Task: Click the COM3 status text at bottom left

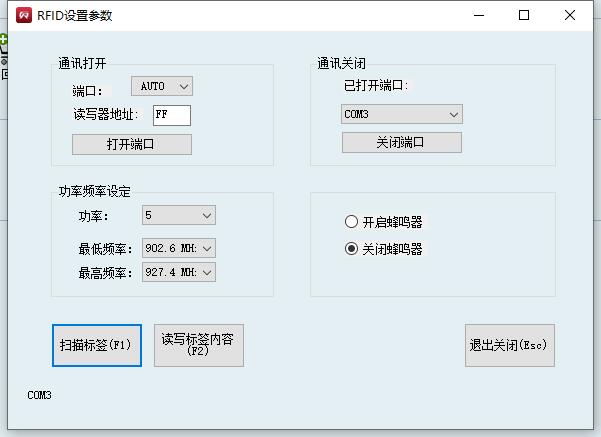Action: (39, 396)
